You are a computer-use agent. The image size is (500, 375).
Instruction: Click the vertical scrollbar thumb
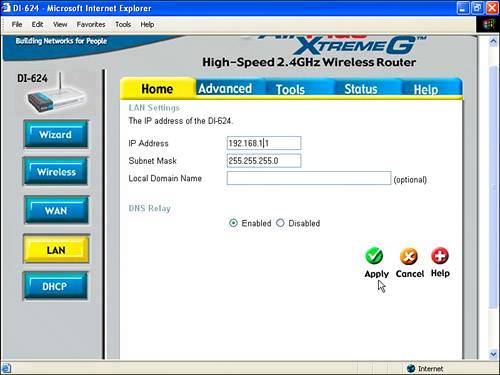click(x=493, y=187)
